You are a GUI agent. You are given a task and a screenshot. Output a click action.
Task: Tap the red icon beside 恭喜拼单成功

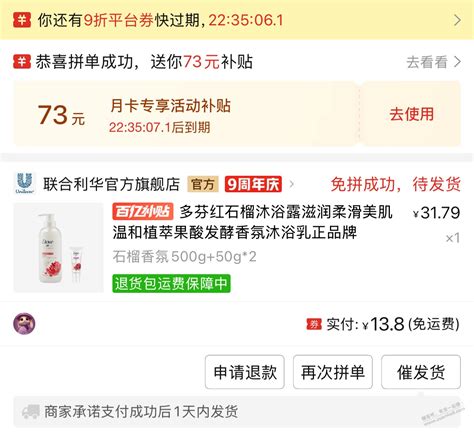pos(22,62)
